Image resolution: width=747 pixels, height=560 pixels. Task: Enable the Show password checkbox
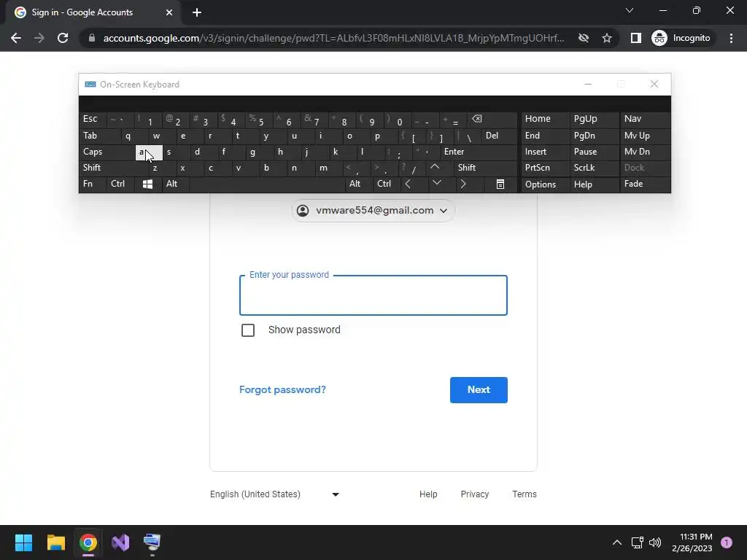[x=248, y=330]
